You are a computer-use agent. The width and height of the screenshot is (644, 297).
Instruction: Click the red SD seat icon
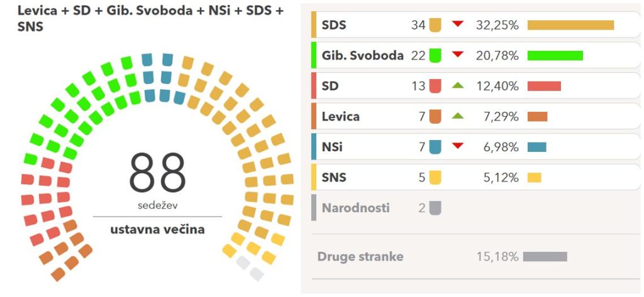click(435, 86)
